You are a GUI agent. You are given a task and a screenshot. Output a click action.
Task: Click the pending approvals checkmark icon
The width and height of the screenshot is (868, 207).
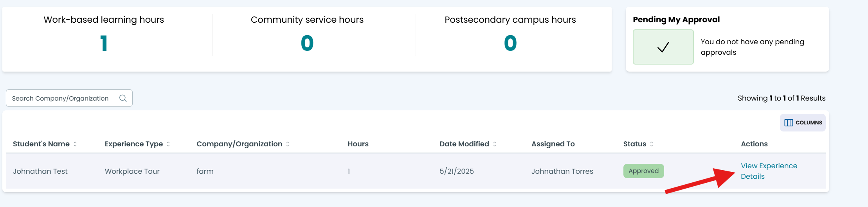(663, 47)
